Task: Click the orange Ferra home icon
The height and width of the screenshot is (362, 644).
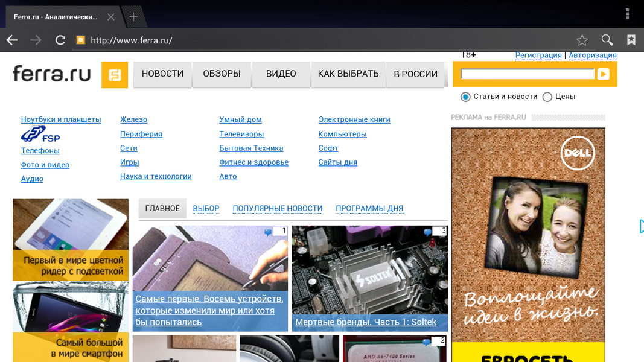Action: [115, 75]
